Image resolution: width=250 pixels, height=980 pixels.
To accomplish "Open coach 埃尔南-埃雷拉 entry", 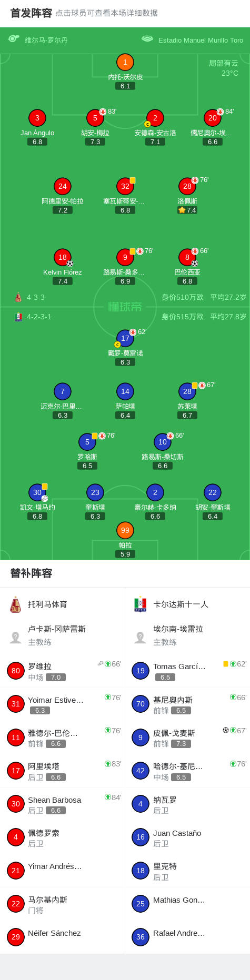I will click(x=187, y=635).
